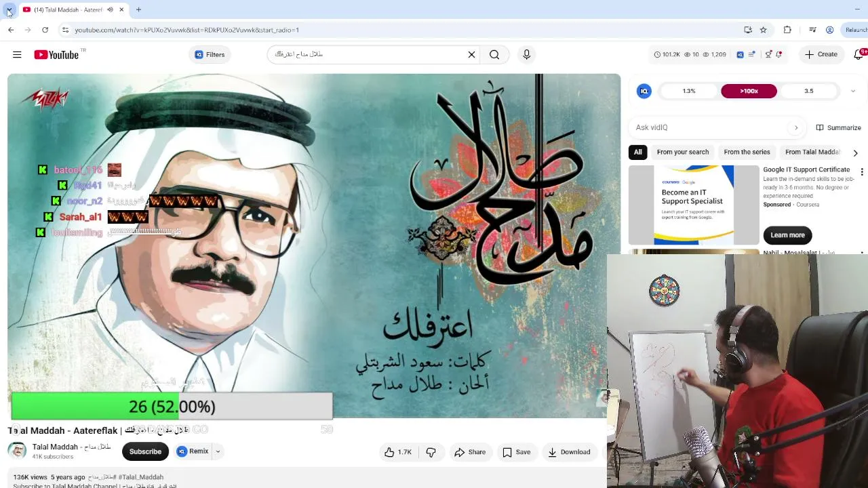Click Summarize in vidIQ panel
Screen dimensions: 868x488
tap(838, 127)
